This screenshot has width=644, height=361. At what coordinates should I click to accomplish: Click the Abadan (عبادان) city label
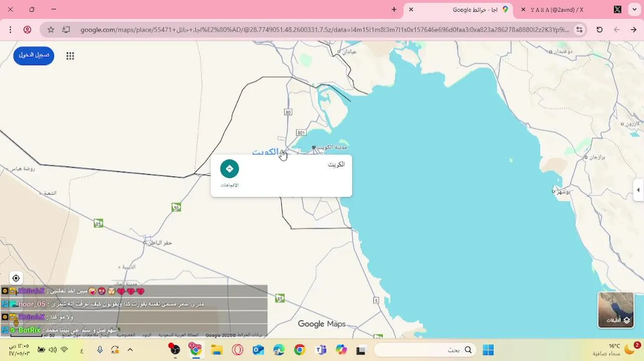350,51
